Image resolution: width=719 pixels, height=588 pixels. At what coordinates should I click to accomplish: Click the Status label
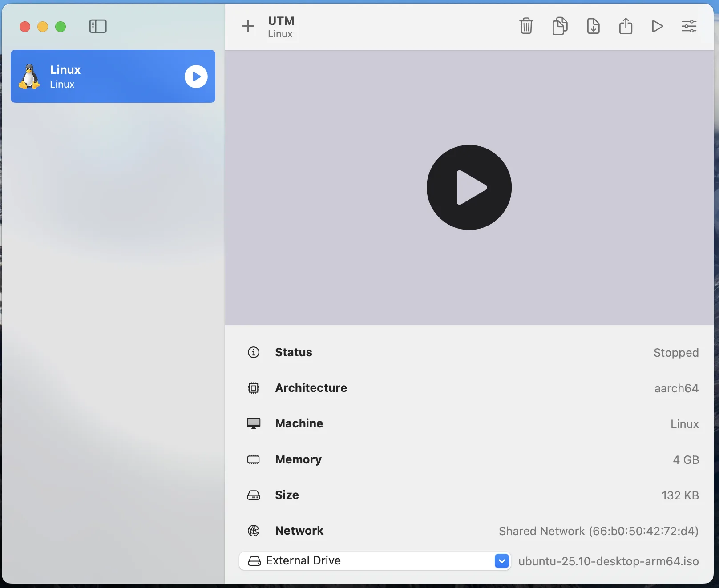[x=294, y=352]
